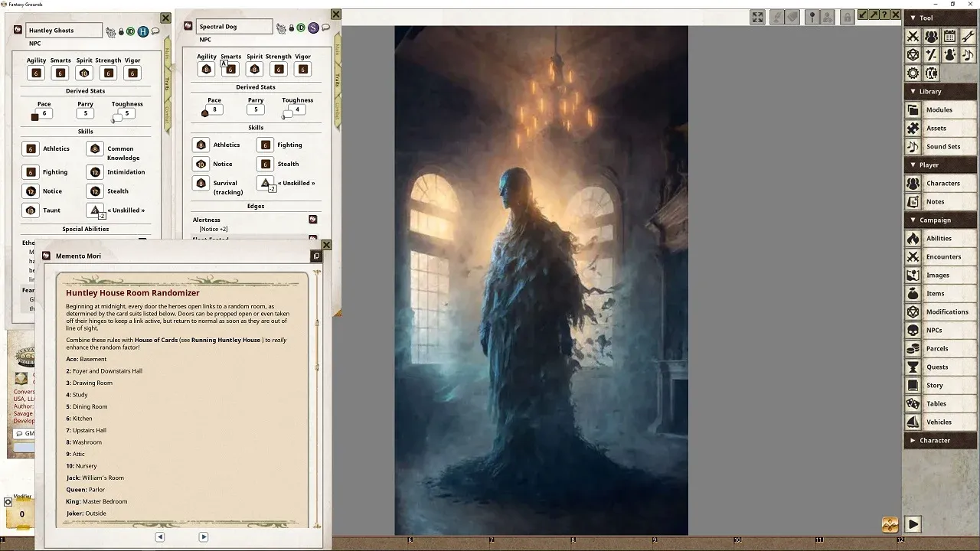Go to previous Memento Mori page

(160, 536)
